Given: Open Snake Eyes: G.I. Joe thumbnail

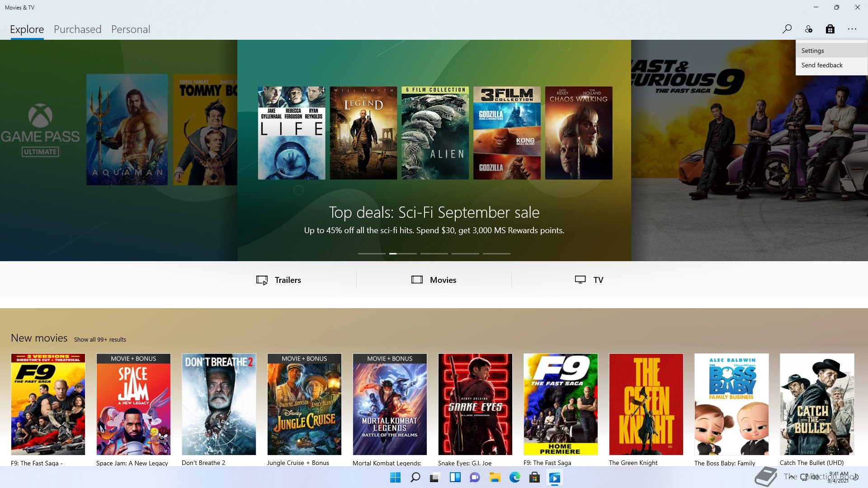Looking at the screenshot, I should pyautogui.click(x=475, y=404).
